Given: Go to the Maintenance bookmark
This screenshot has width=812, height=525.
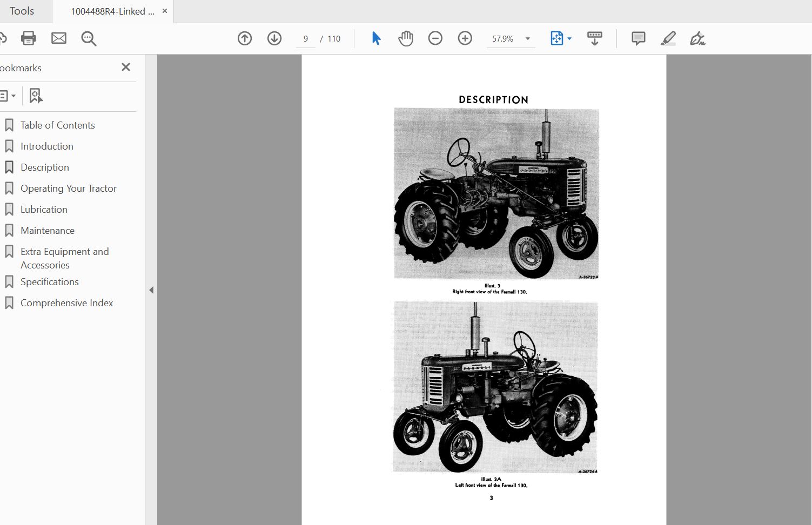Looking at the screenshot, I should pyautogui.click(x=48, y=231).
